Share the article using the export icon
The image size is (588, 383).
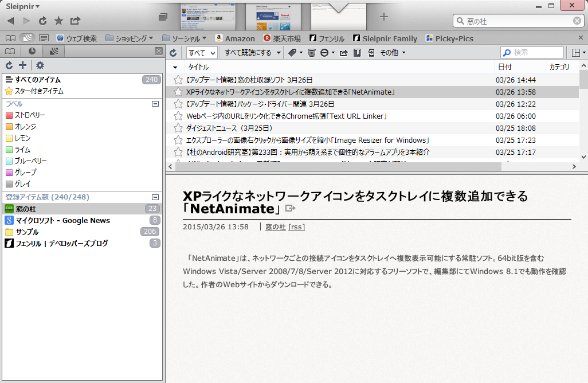342,52
